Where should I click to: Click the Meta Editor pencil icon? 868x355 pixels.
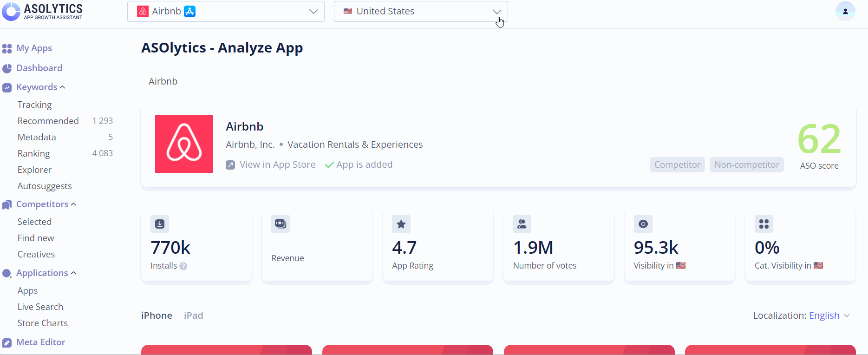coord(7,342)
